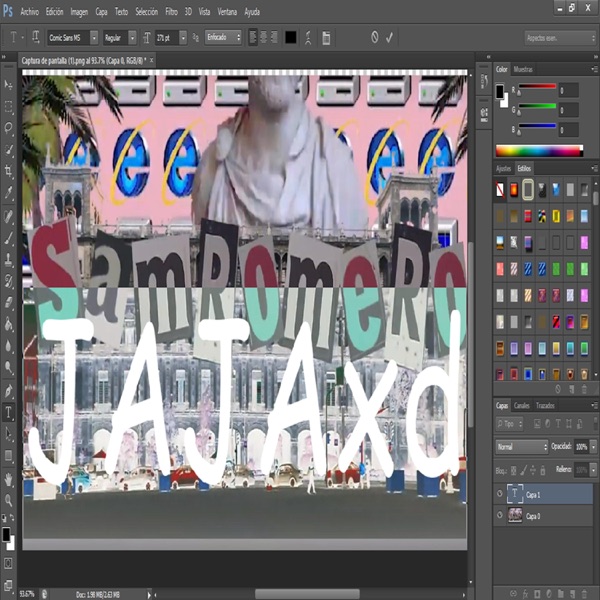Select the Paint Bucket tool

[8, 324]
